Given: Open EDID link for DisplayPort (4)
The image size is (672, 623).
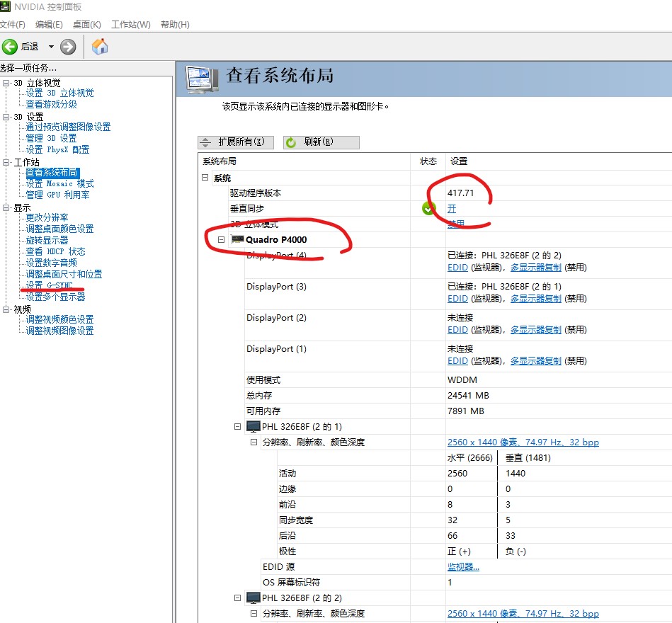Looking at the screenshot, I should click(457, 268).
